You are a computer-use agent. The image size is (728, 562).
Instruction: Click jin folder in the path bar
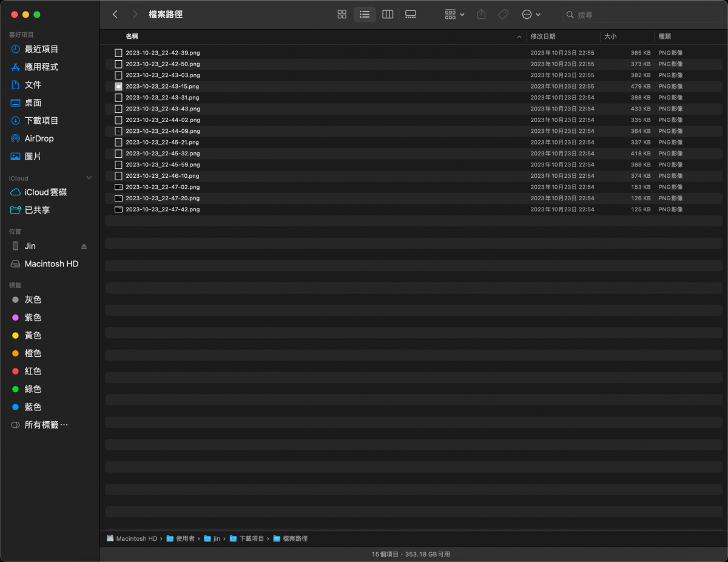(x=212, y=538)
